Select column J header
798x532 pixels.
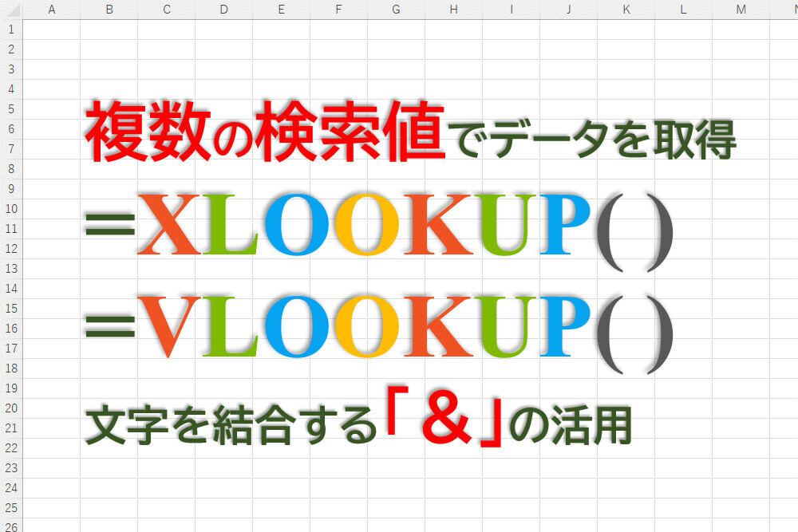569,10
